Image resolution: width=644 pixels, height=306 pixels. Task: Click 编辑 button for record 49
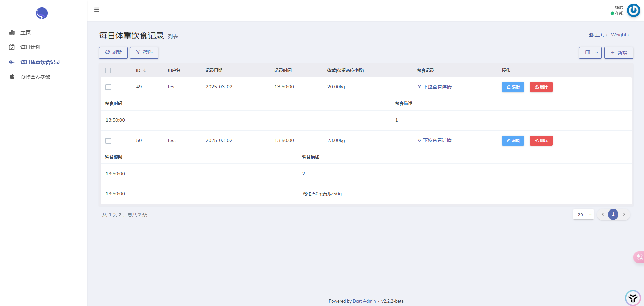(513, 87)
